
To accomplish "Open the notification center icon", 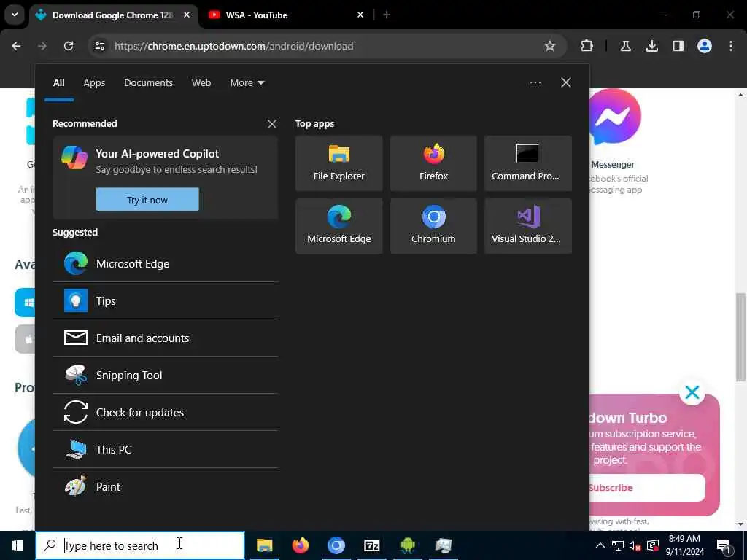I will pyautogui.click(x=724, y=545).
